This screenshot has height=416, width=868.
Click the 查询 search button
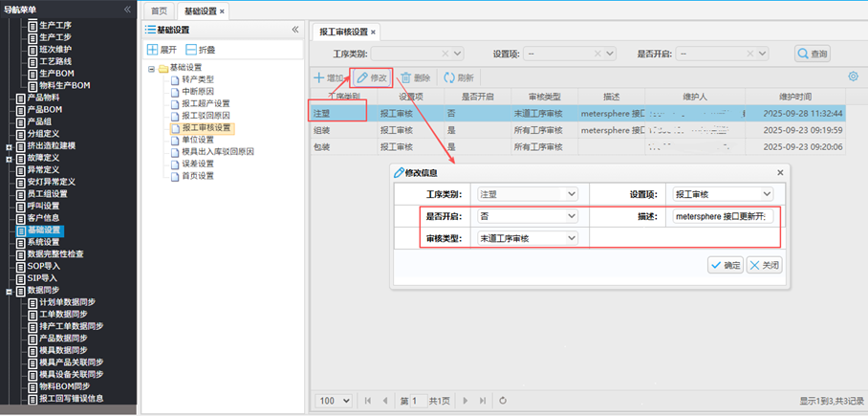[x=812, y=54]
